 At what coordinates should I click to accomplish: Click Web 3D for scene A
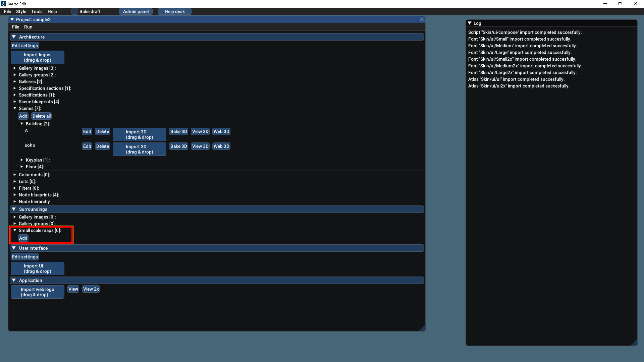221,131
